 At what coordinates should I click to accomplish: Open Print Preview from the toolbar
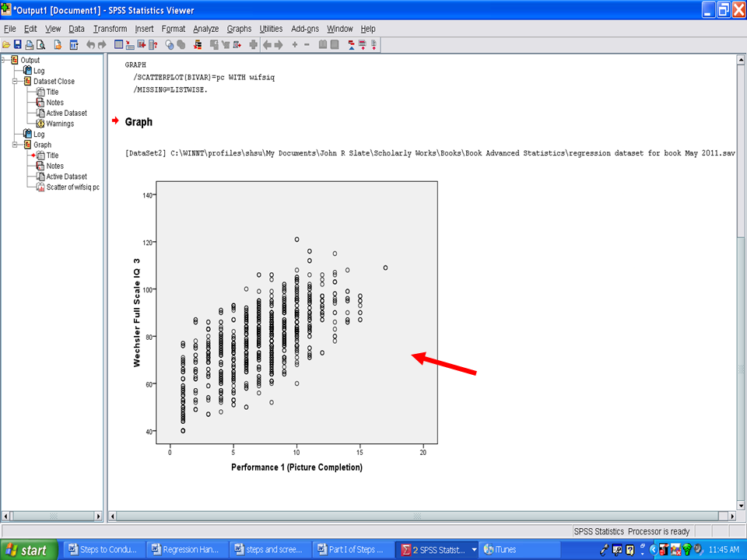tap(40, 45)
